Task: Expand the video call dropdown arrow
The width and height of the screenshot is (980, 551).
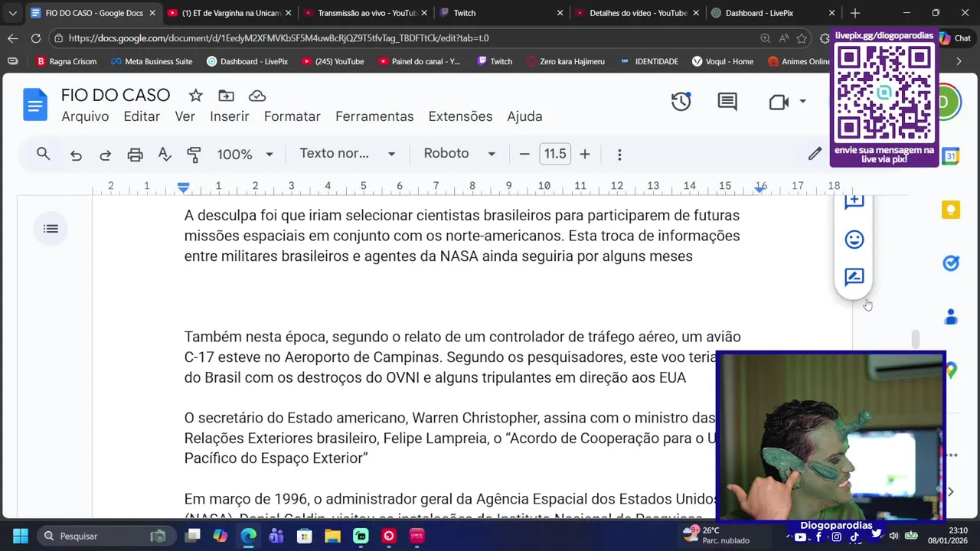Action: 802,102
